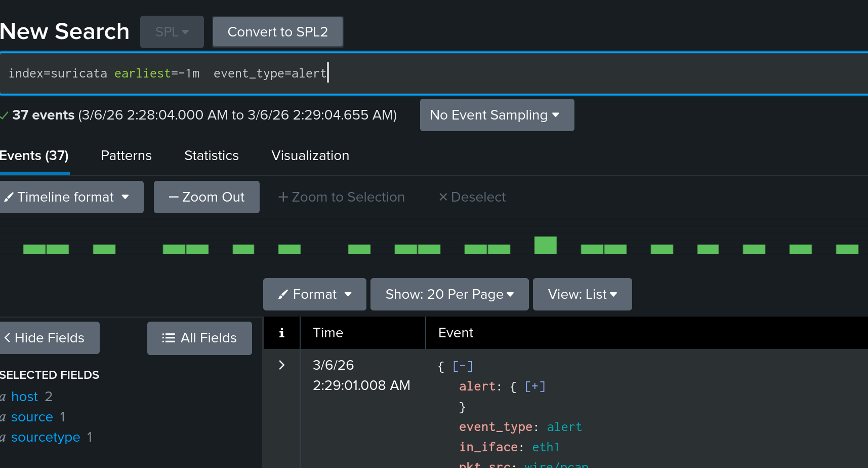868x468 pixels.
Task: Hide the fields sidebar via Hide Fields
Action: 45,338
